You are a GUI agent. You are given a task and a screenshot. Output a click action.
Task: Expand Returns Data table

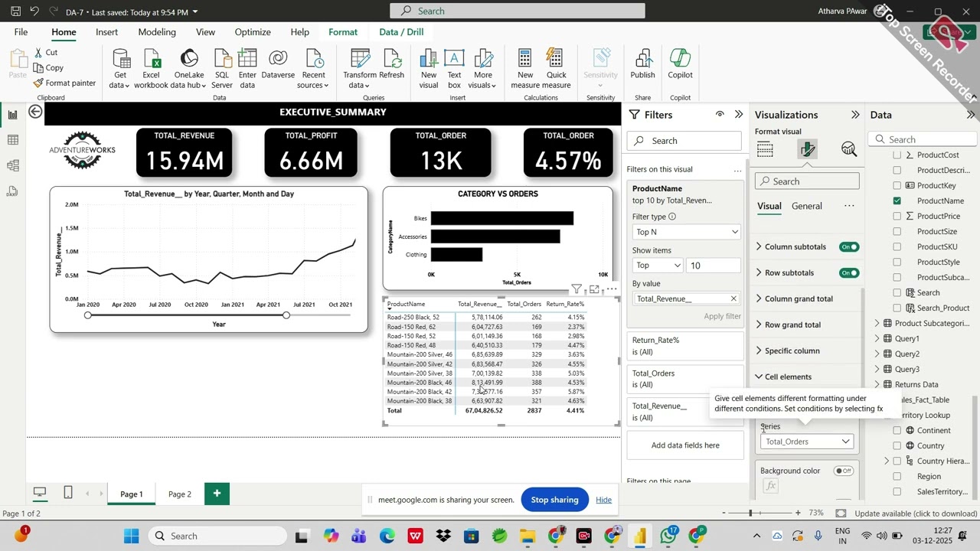pos(877,384)
